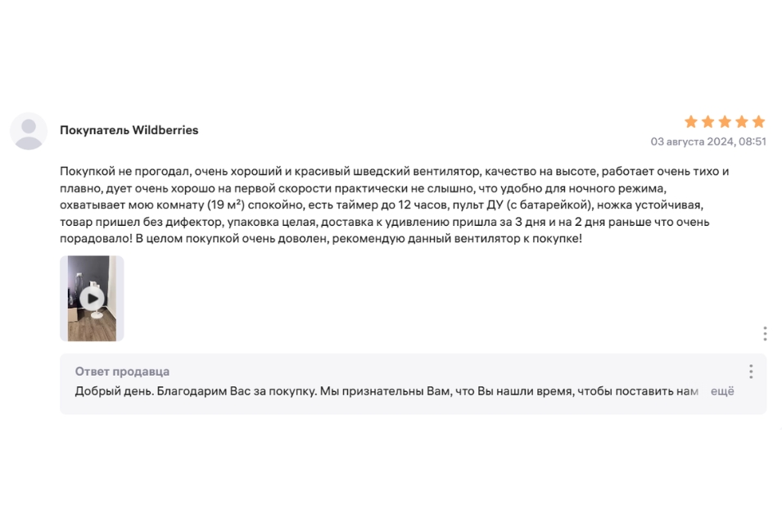Play the review video
The width and height of the screenshot is (782, 532).
click(92, 299)
